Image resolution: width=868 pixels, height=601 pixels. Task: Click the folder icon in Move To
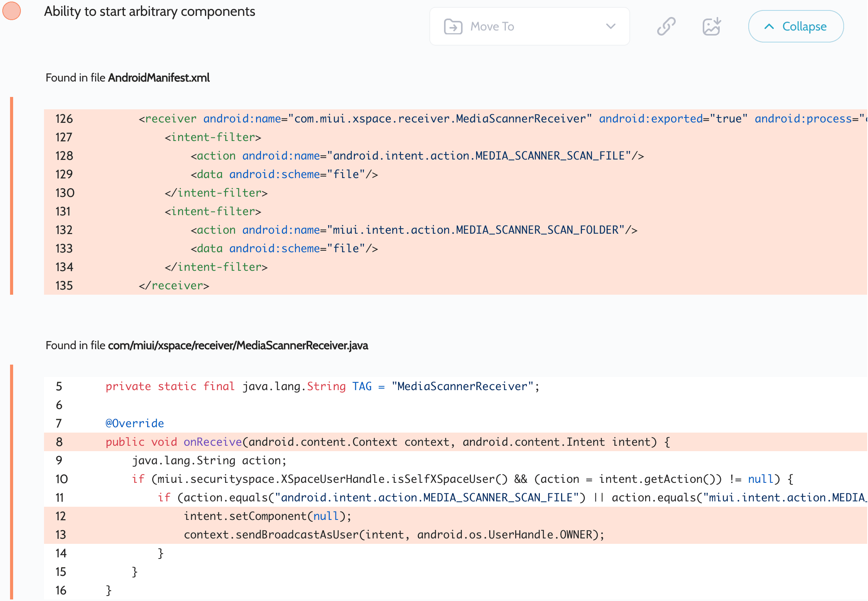pos(453,27)
